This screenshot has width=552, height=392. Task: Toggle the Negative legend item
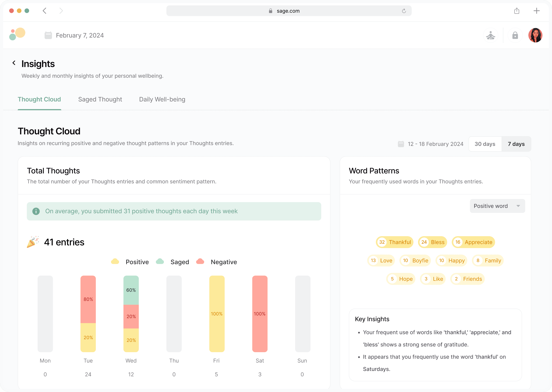point(216,262)
